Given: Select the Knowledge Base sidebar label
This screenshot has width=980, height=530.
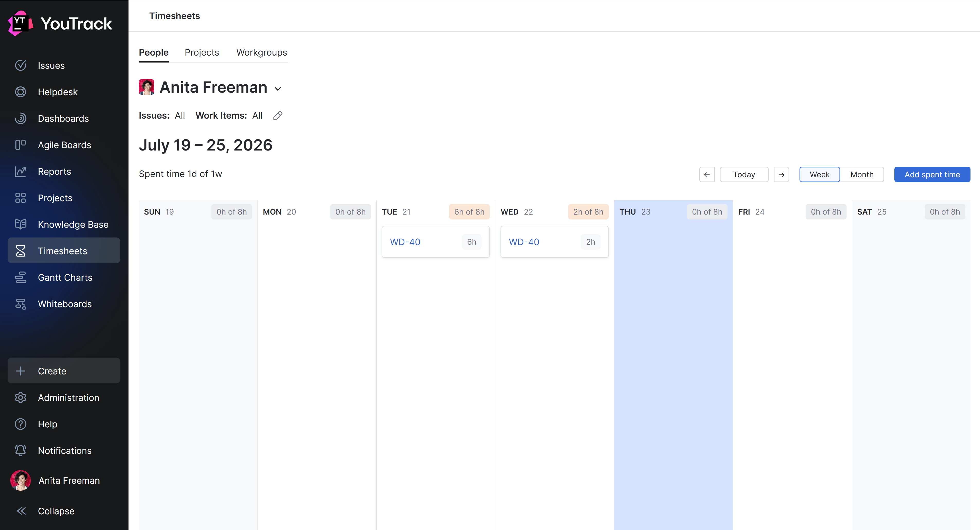Looking at the screenshot, I should (73, 225).
